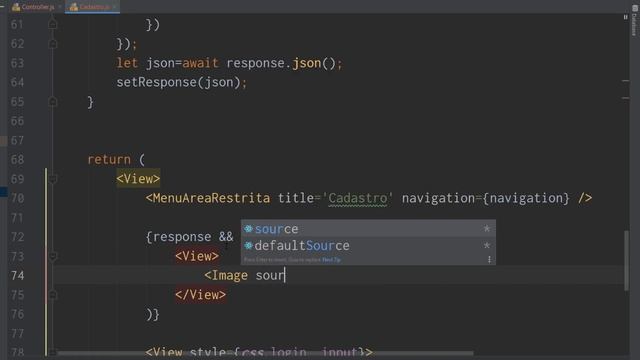Click the '</View>' closing tag on line 75
Viewport: 640px width, 360px height.
point(200,295)
